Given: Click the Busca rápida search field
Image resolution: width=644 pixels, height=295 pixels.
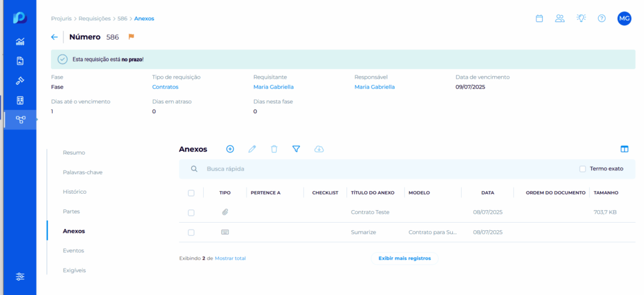Looking at the screenshot, I should click(x=377, y=169).
